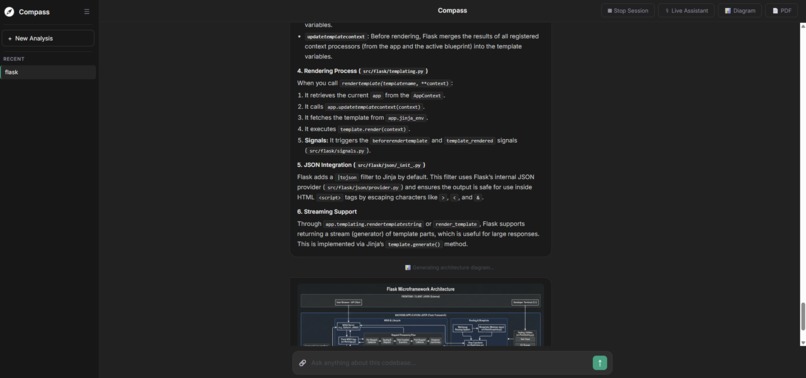Stop the current session
Image resolution: width=806 pixels, height=378 pixels.
[628, 10]
